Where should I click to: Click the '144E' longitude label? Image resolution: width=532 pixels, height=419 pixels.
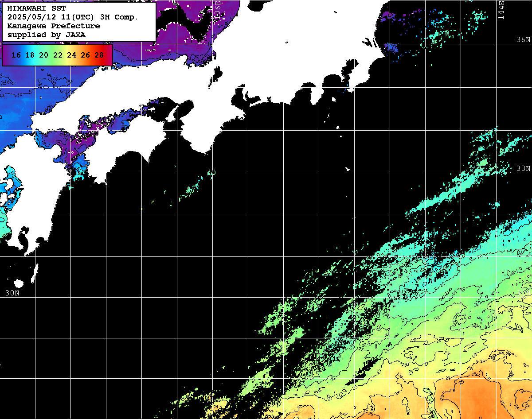(x=501, y=9)
